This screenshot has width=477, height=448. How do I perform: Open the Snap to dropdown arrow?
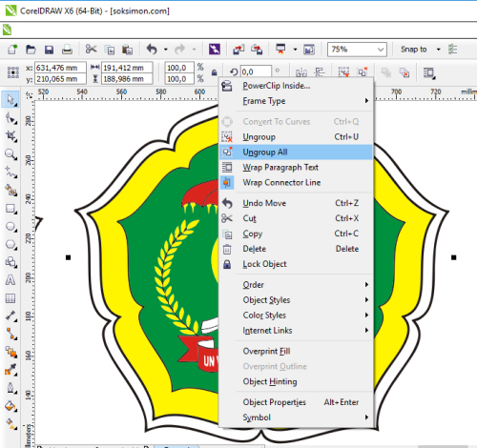(x=439, y=50)
